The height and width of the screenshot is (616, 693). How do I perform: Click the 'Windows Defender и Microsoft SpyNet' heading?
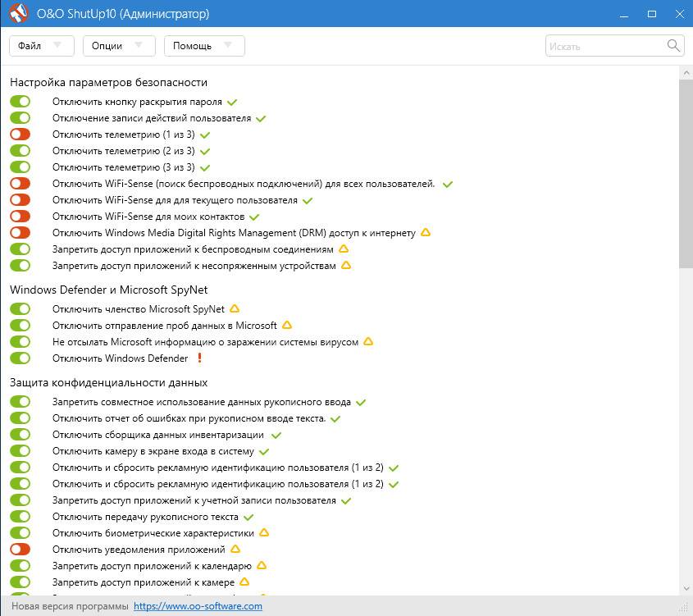click(109, 290)
